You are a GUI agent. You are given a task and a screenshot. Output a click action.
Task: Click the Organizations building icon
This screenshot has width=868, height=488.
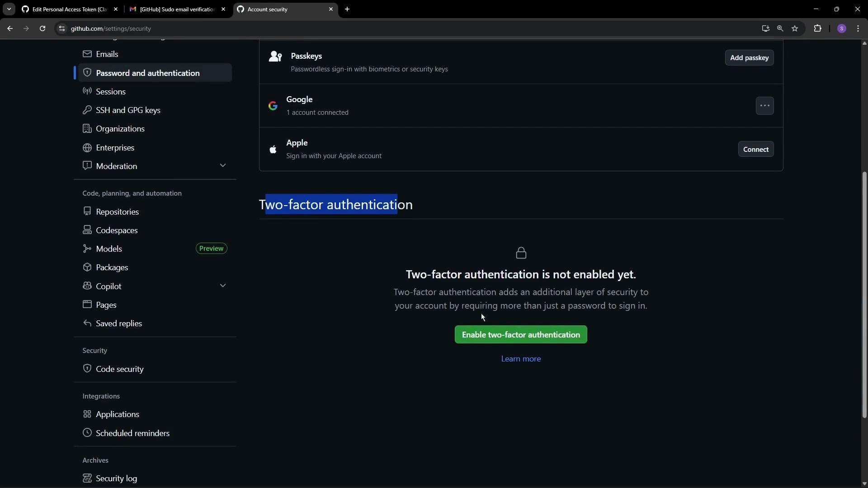[x=87, y=128]
